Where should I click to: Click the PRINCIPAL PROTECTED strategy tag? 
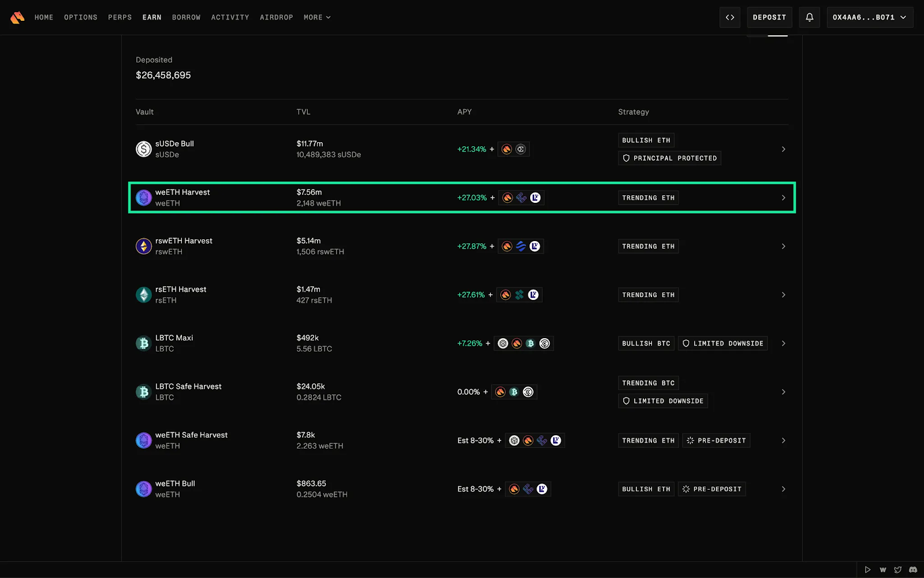(669, 158)
